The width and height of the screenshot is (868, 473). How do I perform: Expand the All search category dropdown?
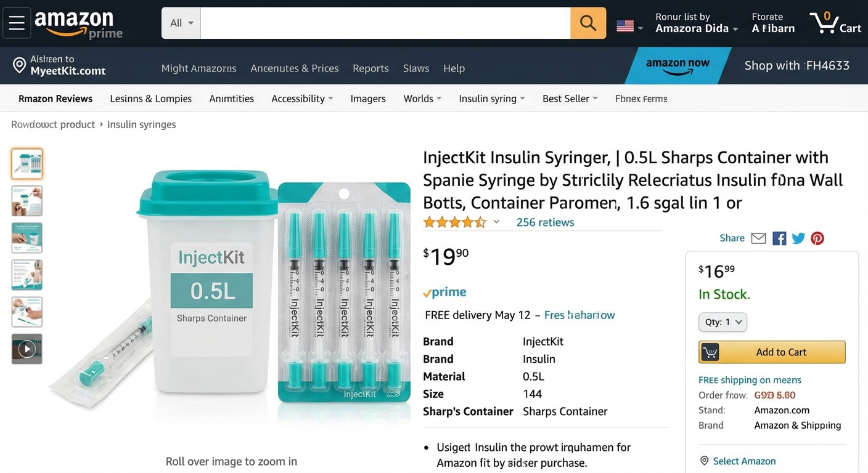point(181,23)
